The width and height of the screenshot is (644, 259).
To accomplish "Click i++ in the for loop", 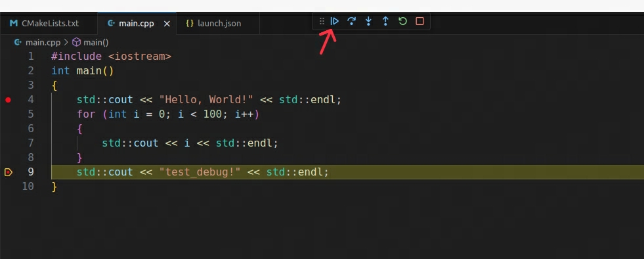I will (244, 114).
